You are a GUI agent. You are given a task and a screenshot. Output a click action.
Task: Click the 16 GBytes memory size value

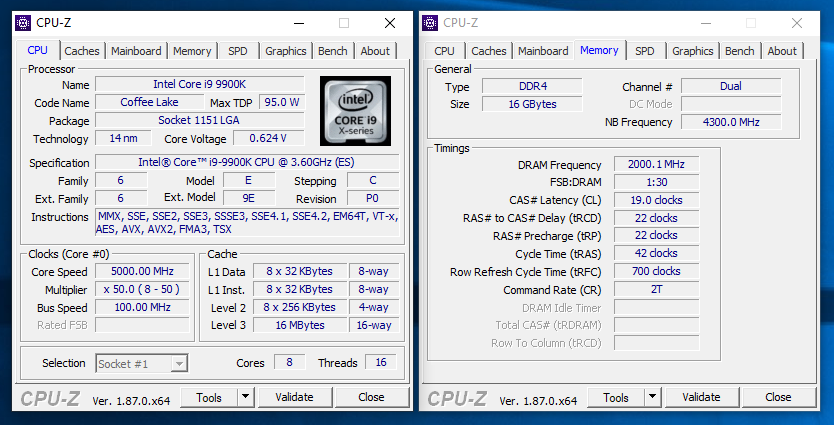pos(532,104)
